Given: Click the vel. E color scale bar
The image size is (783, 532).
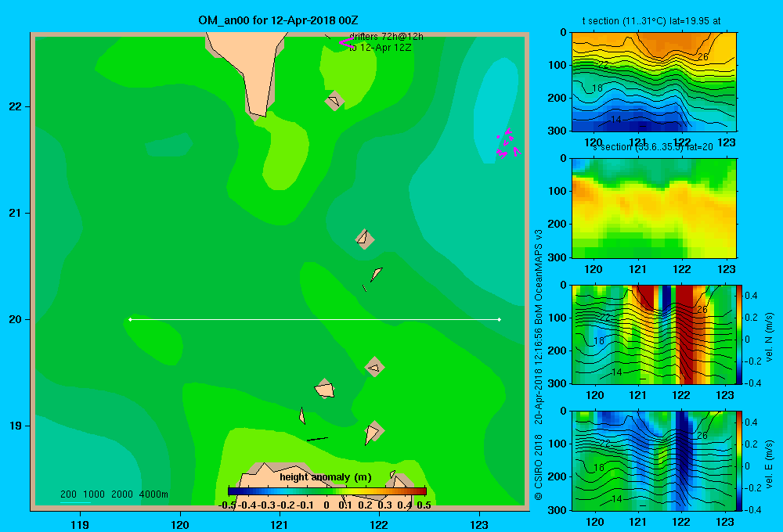Looking at the screenshot, I should pyautogui.click(x=740, y=461).
